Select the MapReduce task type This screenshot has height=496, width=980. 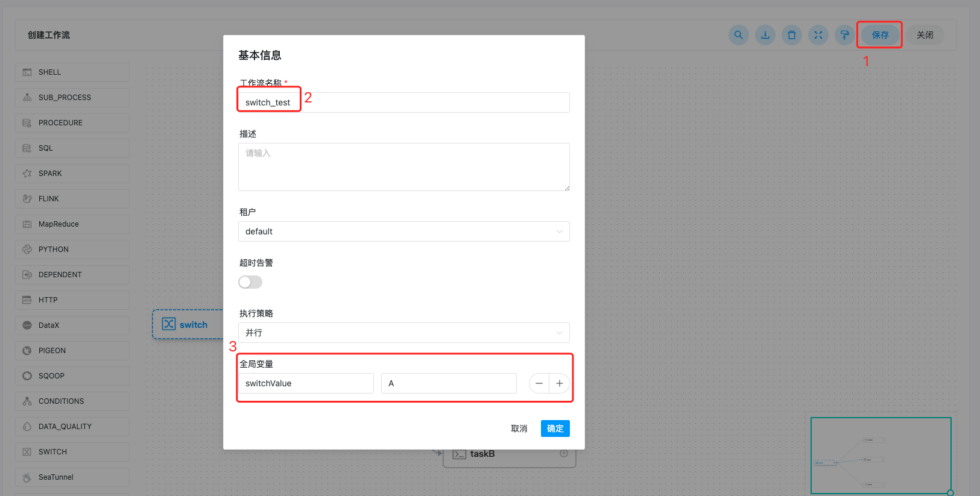pyautogui.click(x=72, y=224)
